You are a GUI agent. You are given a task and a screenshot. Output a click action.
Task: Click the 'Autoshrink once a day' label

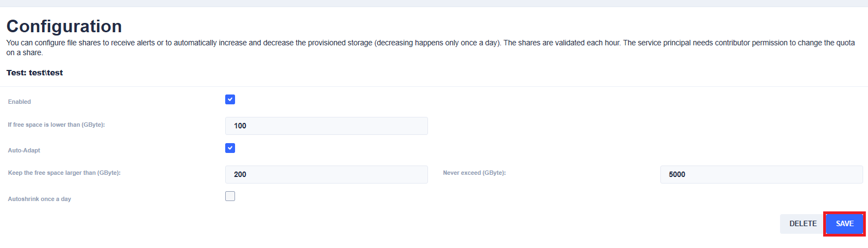[39, 199]
